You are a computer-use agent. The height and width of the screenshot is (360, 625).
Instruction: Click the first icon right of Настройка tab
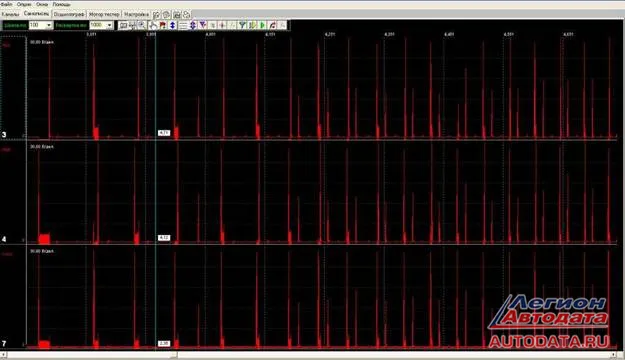[156, 15]
